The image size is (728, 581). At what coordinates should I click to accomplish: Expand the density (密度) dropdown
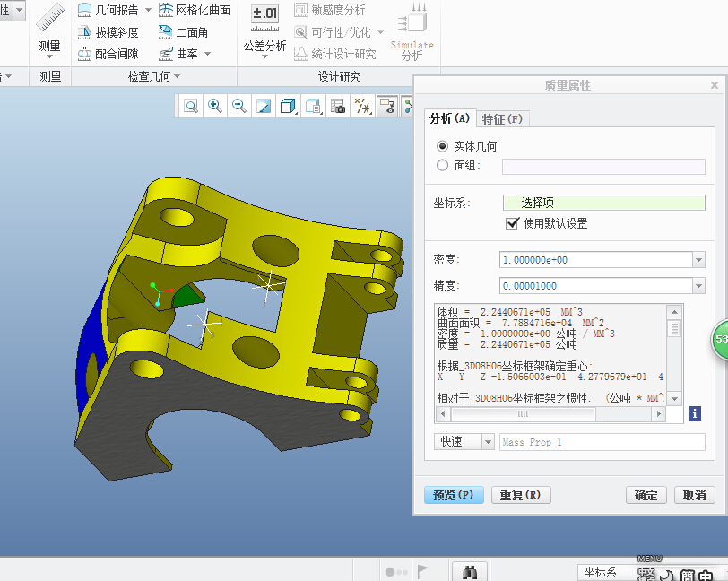[x=698, y=260]
